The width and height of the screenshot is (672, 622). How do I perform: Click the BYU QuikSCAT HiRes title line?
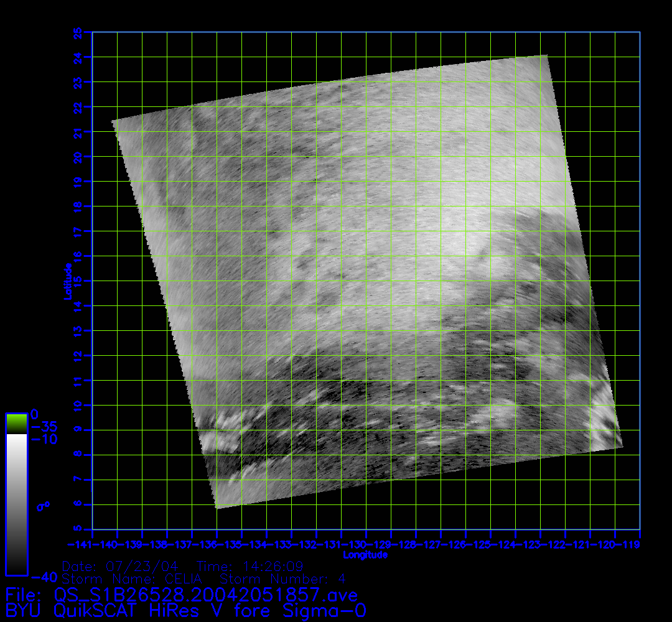185,610
